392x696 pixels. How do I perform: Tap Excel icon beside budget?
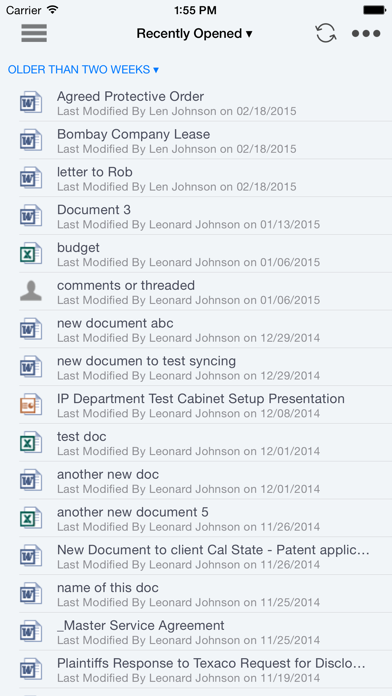pyautogui.click(x=31, y=253)
